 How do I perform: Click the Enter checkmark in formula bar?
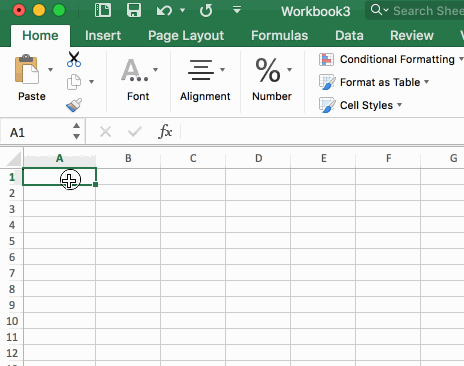[135, 132]
